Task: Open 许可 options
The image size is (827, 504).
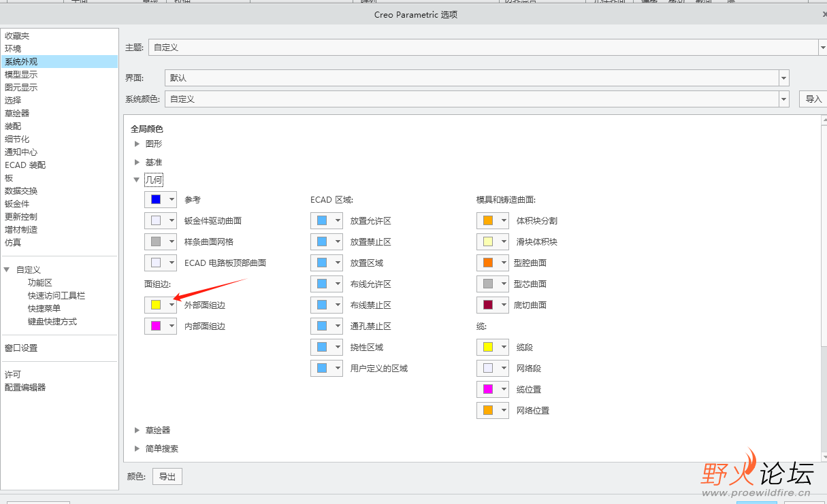Action: pos(13,375)
